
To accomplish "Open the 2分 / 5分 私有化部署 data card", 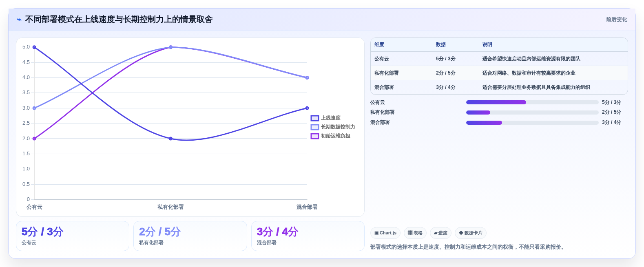I will (190, 236).
